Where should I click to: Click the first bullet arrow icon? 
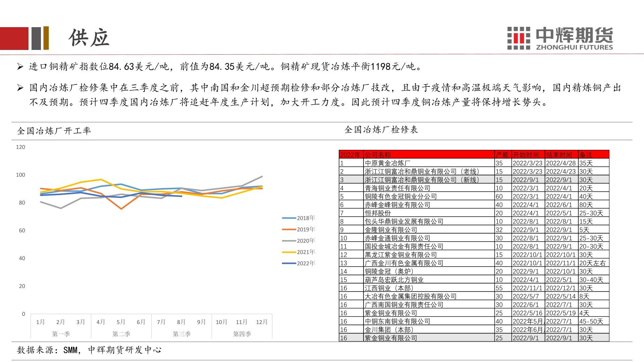[20, 67]
